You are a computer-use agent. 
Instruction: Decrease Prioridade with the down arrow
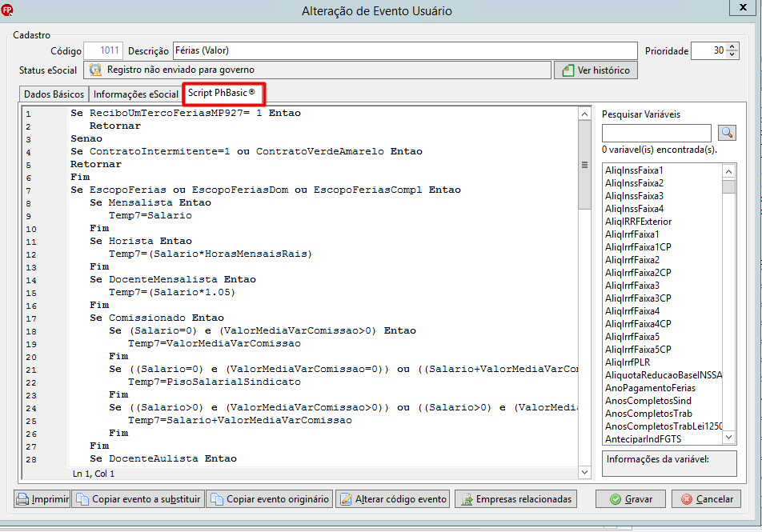[x=732, y=54]
